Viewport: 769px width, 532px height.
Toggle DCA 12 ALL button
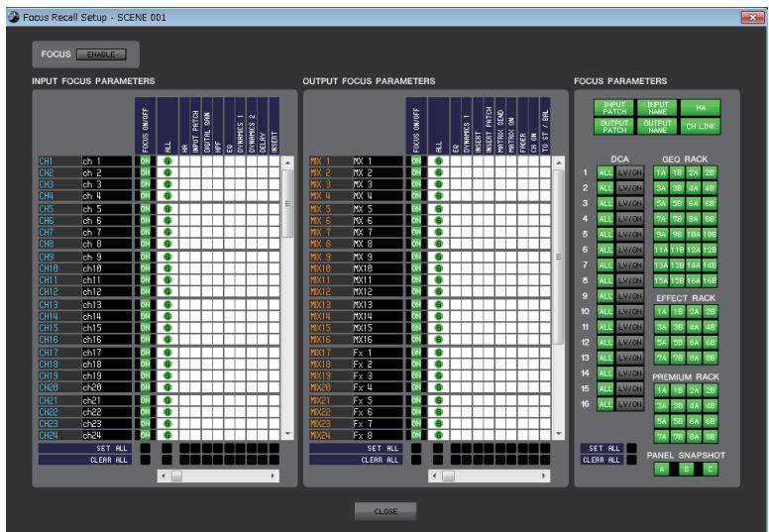(x=605, y=342)
